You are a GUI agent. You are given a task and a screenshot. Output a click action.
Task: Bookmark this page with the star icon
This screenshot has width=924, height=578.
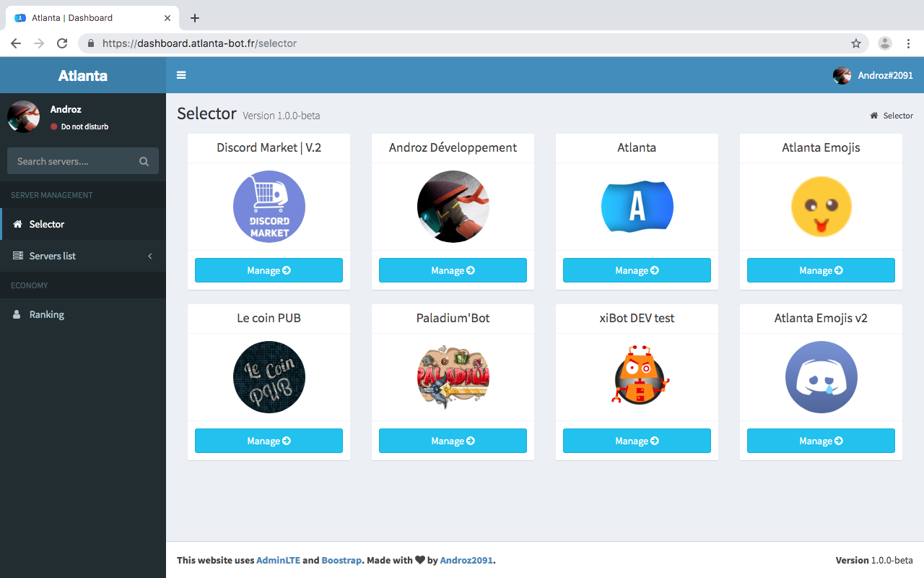tap(856, 43)
